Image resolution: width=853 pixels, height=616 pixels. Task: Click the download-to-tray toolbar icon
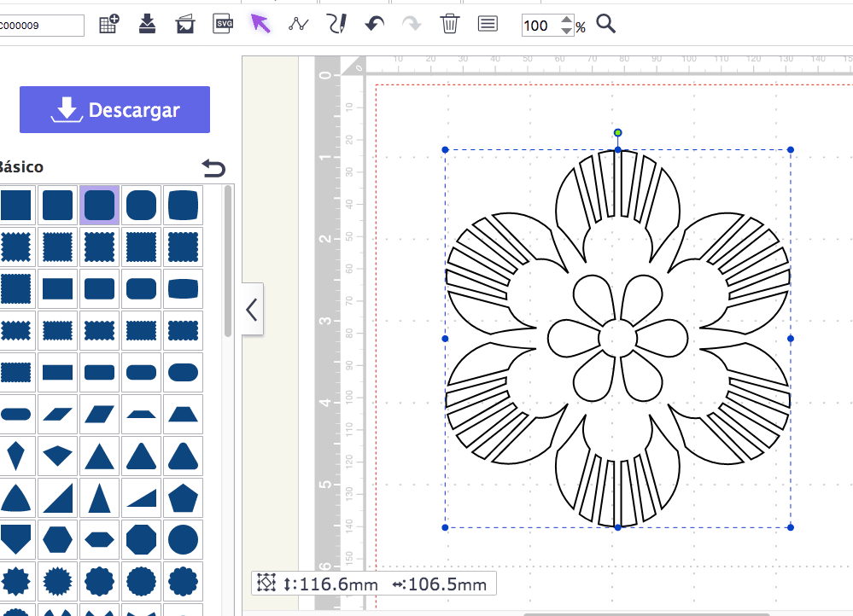coord(147,24)
